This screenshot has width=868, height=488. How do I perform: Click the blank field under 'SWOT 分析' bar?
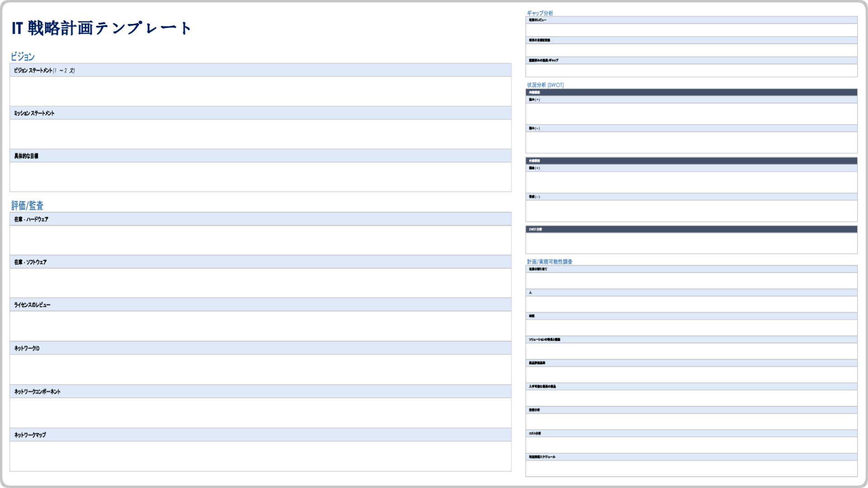pyautogui.click(x=691, y=243)
